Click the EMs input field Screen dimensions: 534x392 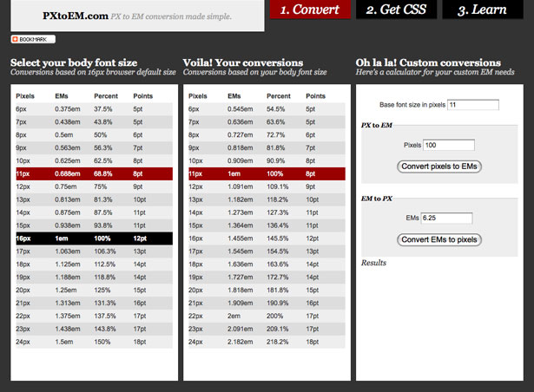point(446,218)
